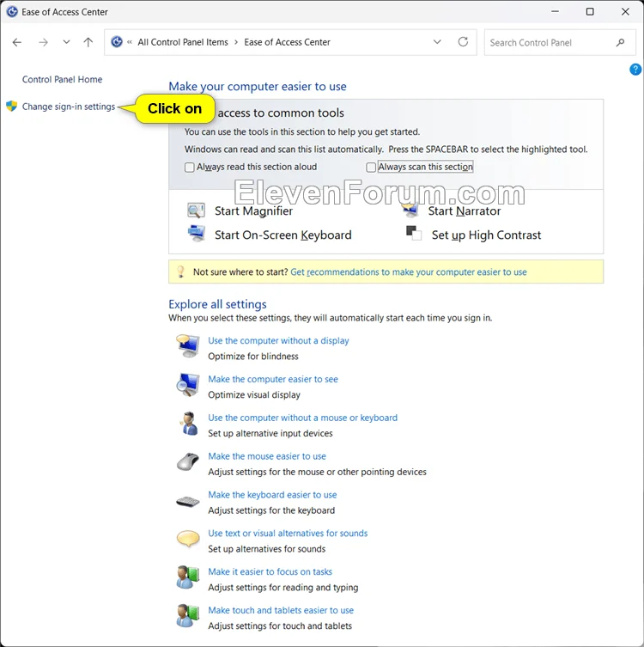Viewport: 644px width, 647px height.
Task: Click the person icon for no mouse or keyboard
Action: 189,424
